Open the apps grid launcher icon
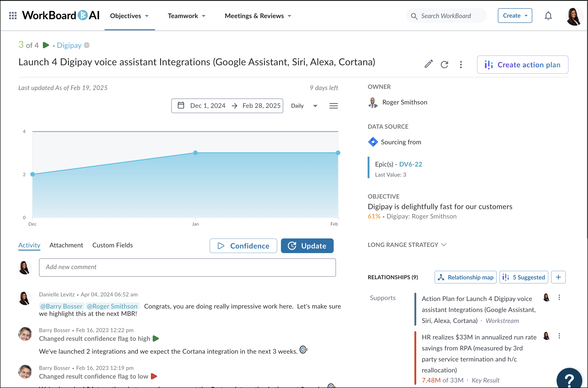Image resolution: width=588 pixels, height=388 pixels. pyautogui.click(x=13, y=16)
